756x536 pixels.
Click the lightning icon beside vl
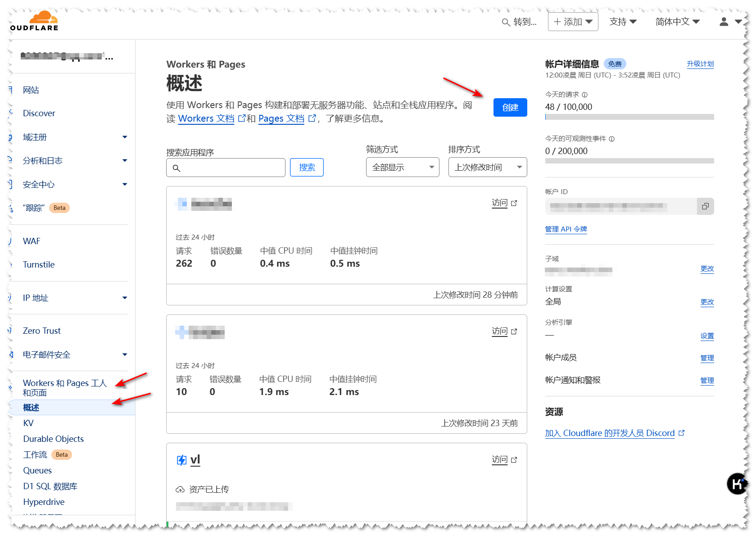point(181,460)
